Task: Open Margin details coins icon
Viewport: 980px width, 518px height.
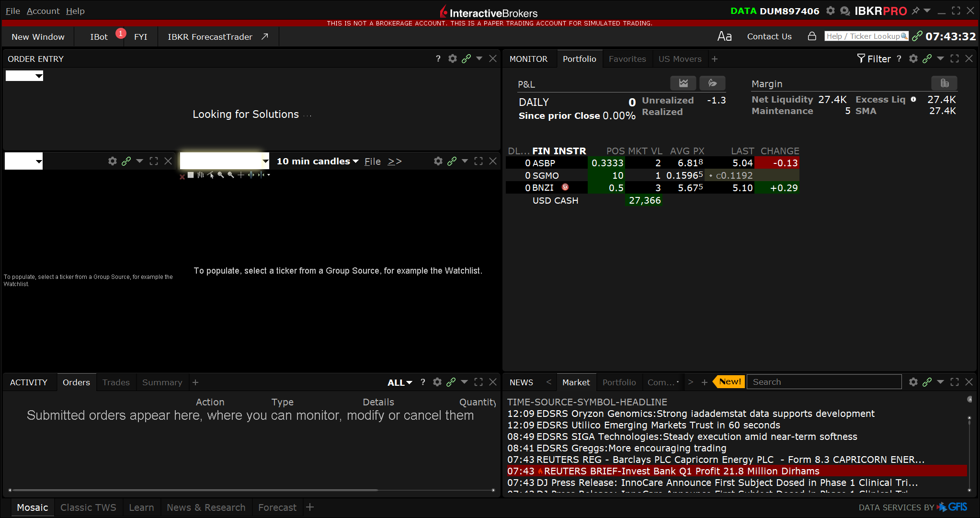Action: (945, 83)
